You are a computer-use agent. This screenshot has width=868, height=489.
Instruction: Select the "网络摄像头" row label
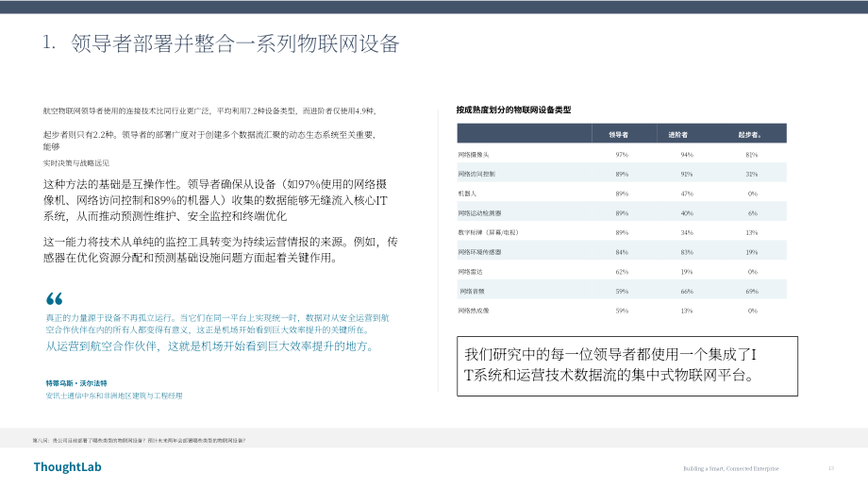click(474, 155)
